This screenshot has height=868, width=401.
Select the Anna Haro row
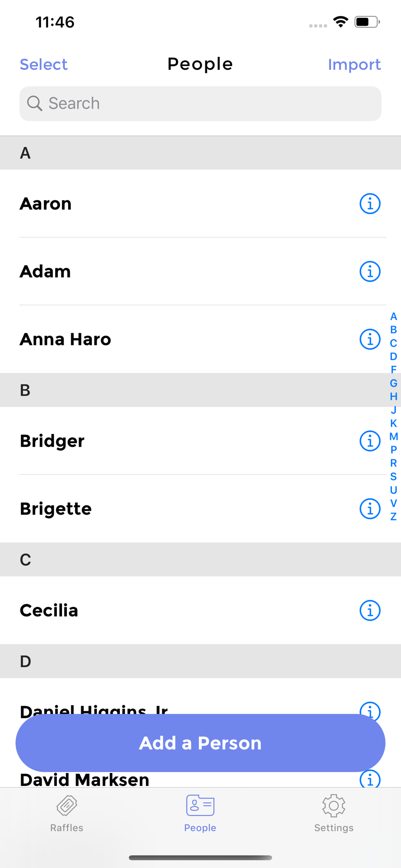[174, 339]
